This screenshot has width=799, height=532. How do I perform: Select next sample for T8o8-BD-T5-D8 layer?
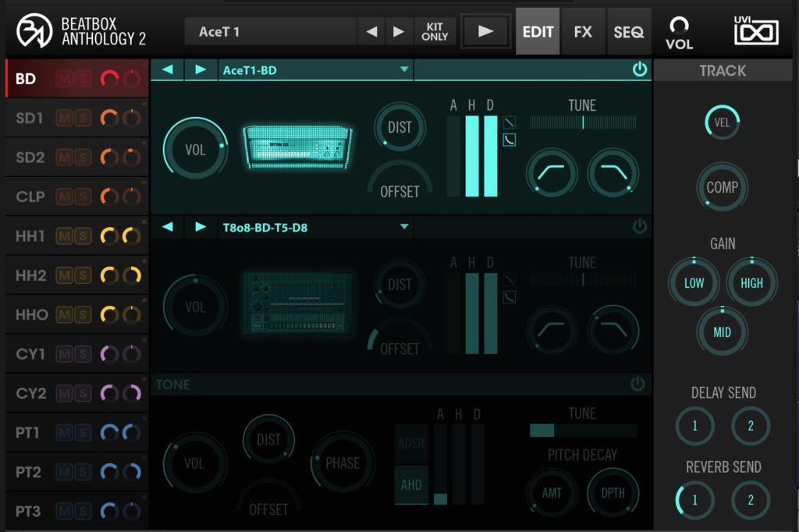point(201,227)
